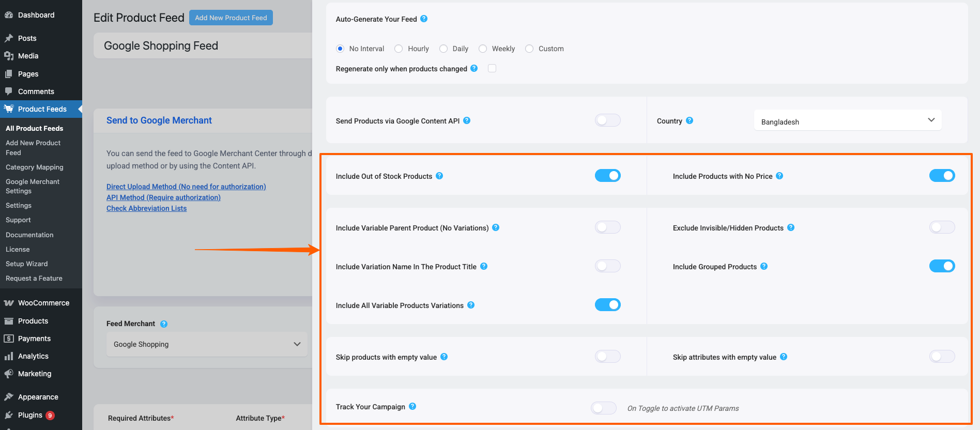Open Check Abbreviation Lists link
This screenshot has width=980, height=430.
point(147,208)
